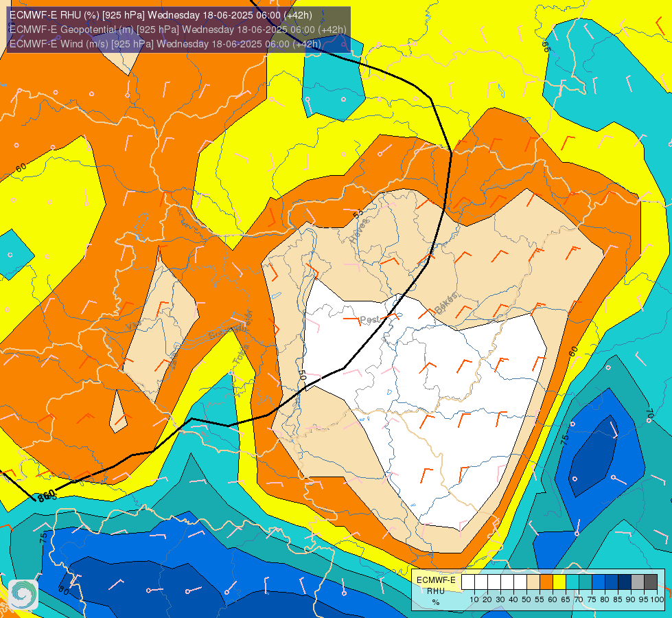672x618 pixels.
Task: Click the Geopotential (m) title line
Action: [178, 30]
